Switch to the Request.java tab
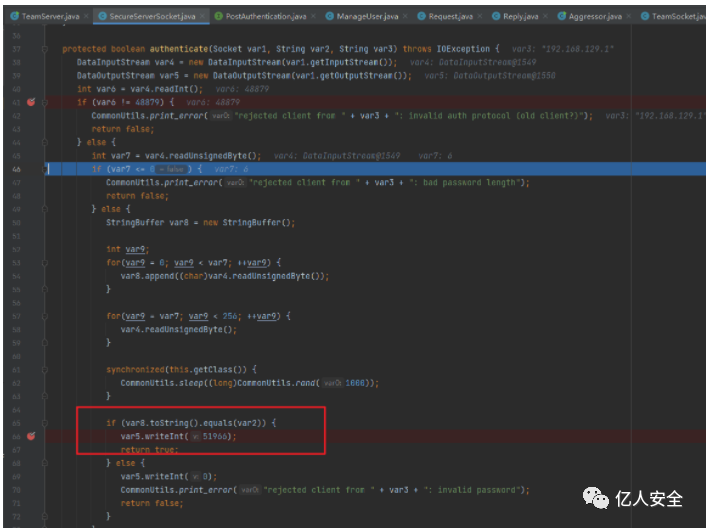Image resolution: width=706 pixels, height=530 pixels. [451, 16]
